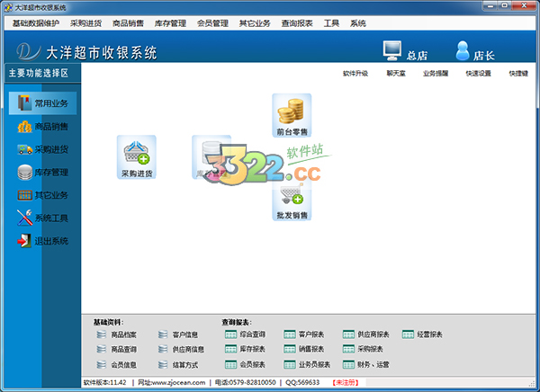The image size is (540, 392).
Task: Click the 店长 user avatar icon
Action: pyautogui.click(x=463, y=50)
